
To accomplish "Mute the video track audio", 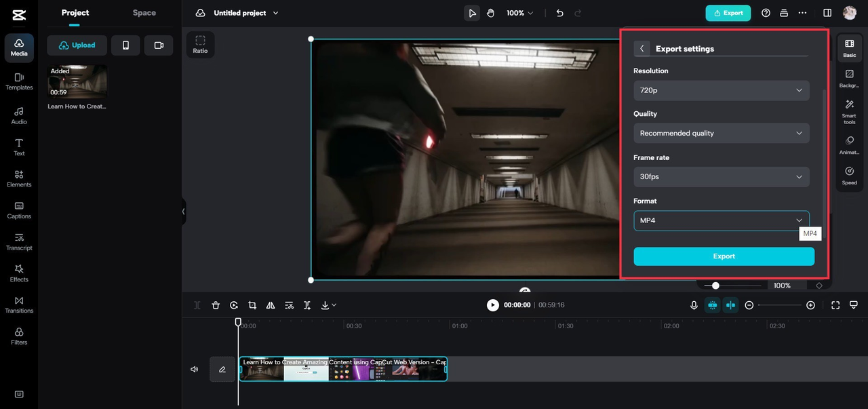I will [195, 369].
